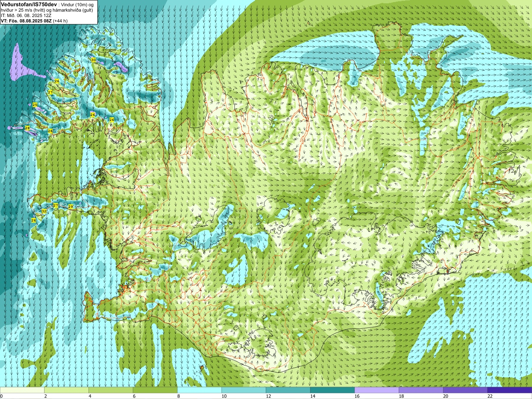Select the lavender 16–18 m/s legend swatch
Viewport: 532px width, 399px height.
pyautogui.click(x=377, y=390)
